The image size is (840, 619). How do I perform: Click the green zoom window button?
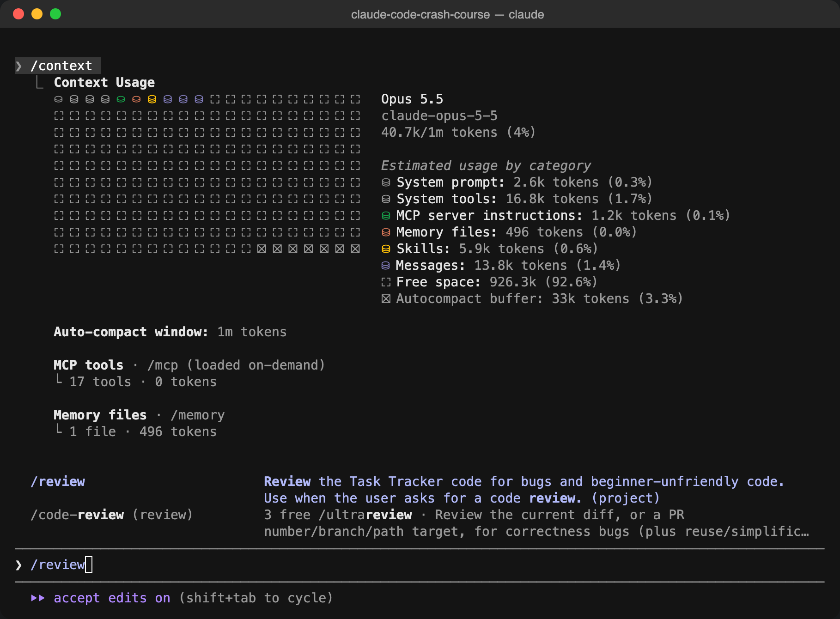coord(55,14)
